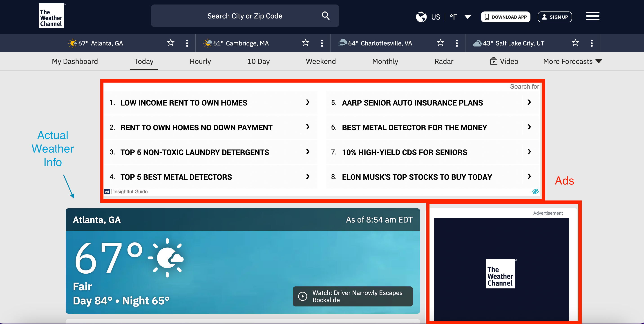
Task: Click the arrow for AARP Senior Auto Insurance Plans
Action: tap(529, 102)
